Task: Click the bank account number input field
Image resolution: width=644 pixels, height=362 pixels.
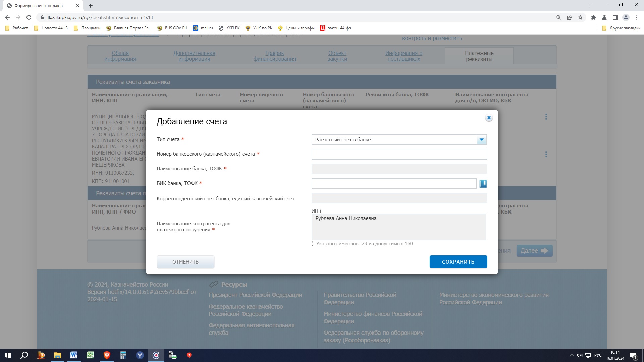Action: 399,154
